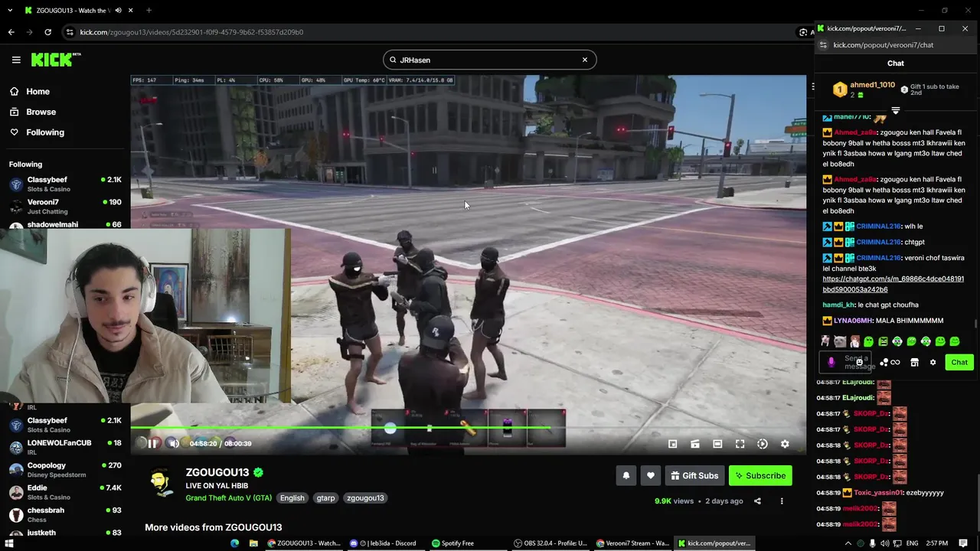Click the heart follow button
Viewport: 980px width, 551px height.
[x=651, y=476]
